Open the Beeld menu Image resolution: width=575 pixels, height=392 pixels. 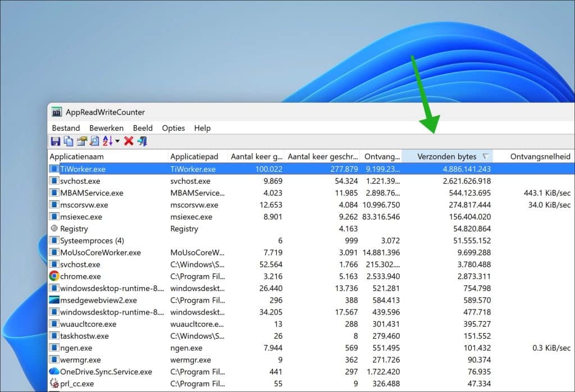tap(143, 128)
